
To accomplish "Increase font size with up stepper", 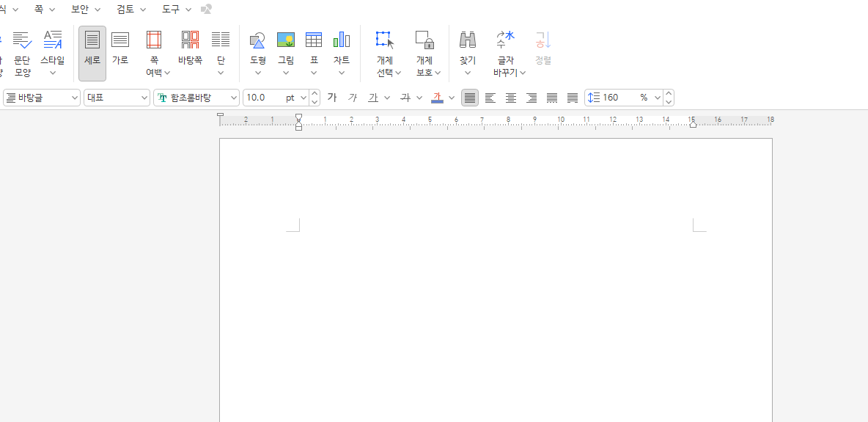I will point(315,94).
